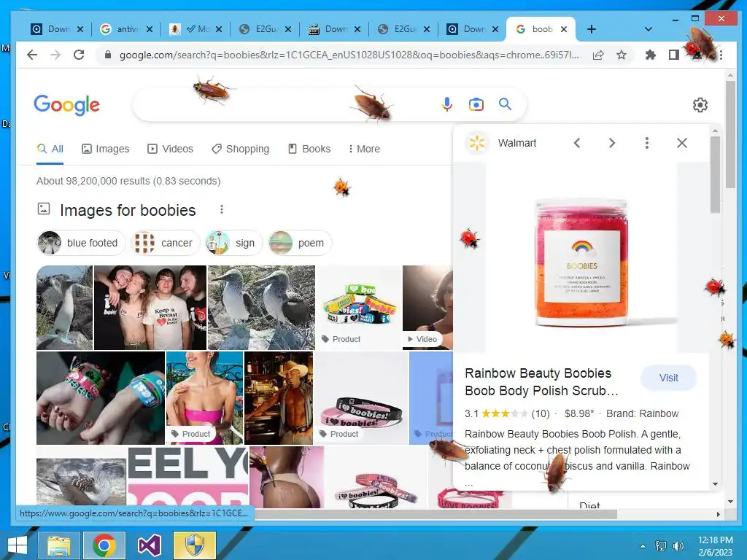This screenshot has height=560, width=747.
Task: Click the address bar URL field
Action: pos(348,55)
